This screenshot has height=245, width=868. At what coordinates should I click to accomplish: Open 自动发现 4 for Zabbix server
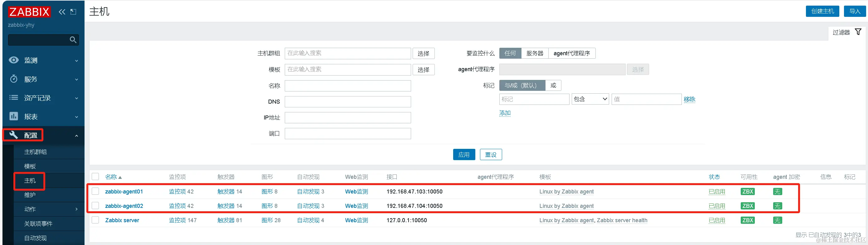pos(308,220)
